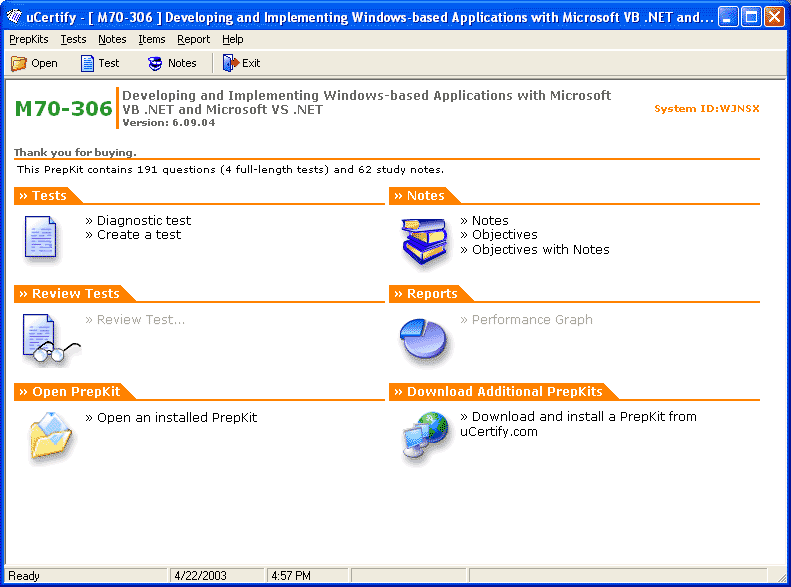The image size is (791, 587).
Task: Click the 4:57 PM time in status bar
Action: 291,575
